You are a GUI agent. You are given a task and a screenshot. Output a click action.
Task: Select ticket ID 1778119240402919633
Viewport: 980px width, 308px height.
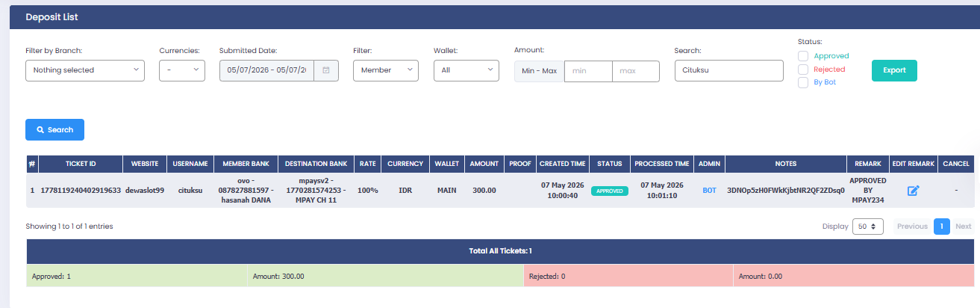tap(81, 191)
